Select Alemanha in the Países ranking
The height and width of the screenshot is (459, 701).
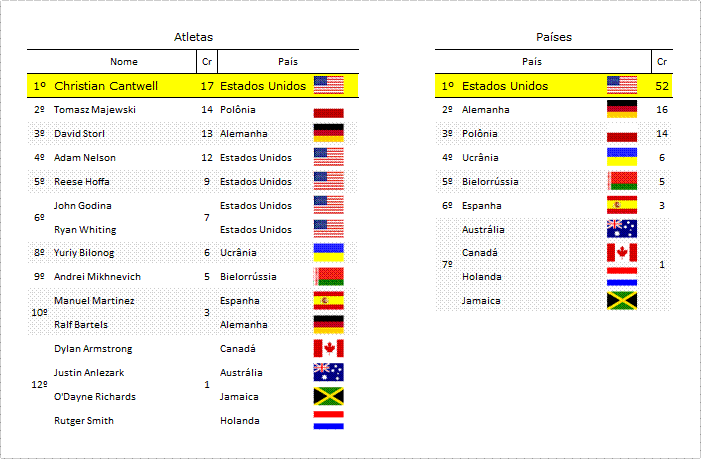[486, 109]
